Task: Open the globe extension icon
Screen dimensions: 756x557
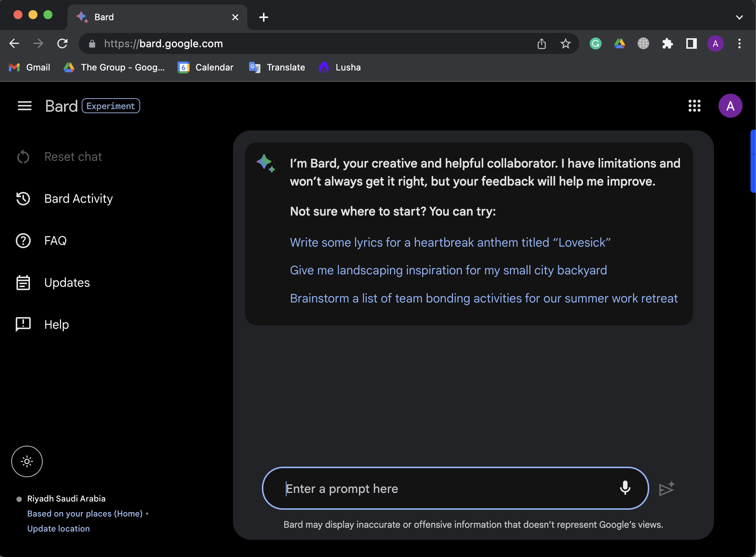Action: (644, 43)
